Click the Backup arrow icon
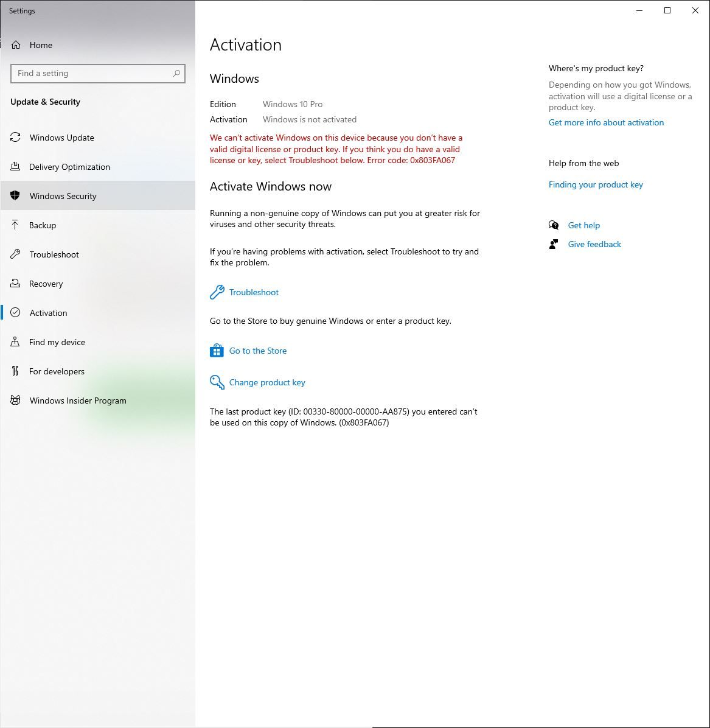The width and height of the screenshot is (710, 728). (x=15, y=225)
